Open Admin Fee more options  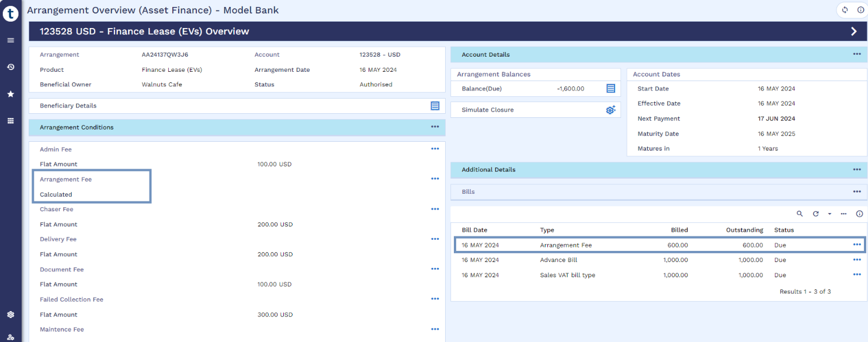coord(435,149)
